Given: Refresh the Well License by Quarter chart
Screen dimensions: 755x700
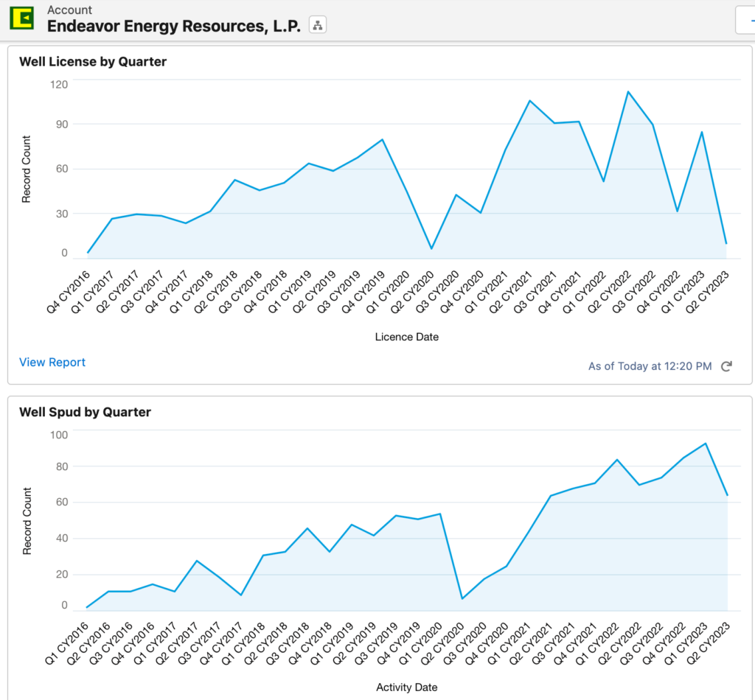Looking at the screenshot, I should 726,367.
